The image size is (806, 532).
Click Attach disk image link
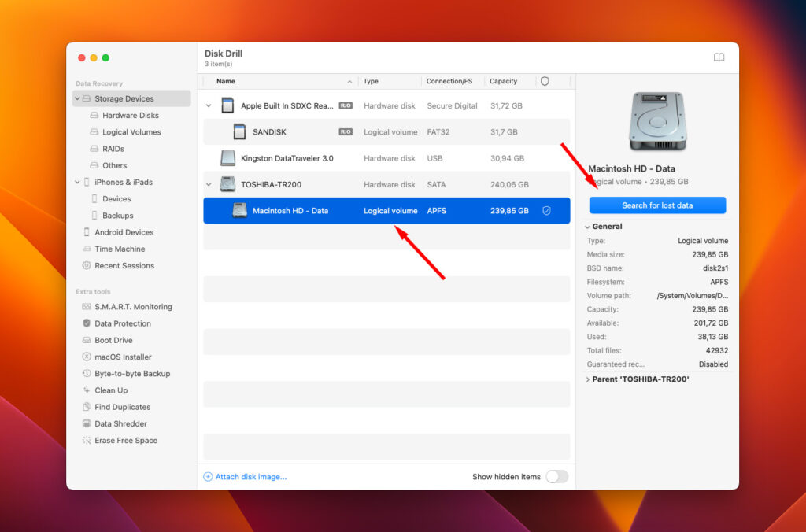(x=250, y=477)
